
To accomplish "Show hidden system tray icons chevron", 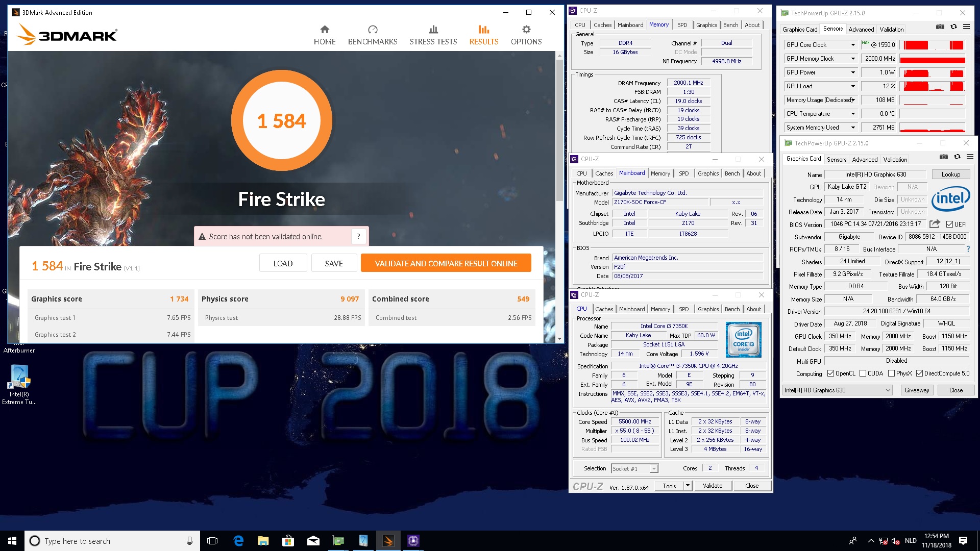I will (871, 541).
